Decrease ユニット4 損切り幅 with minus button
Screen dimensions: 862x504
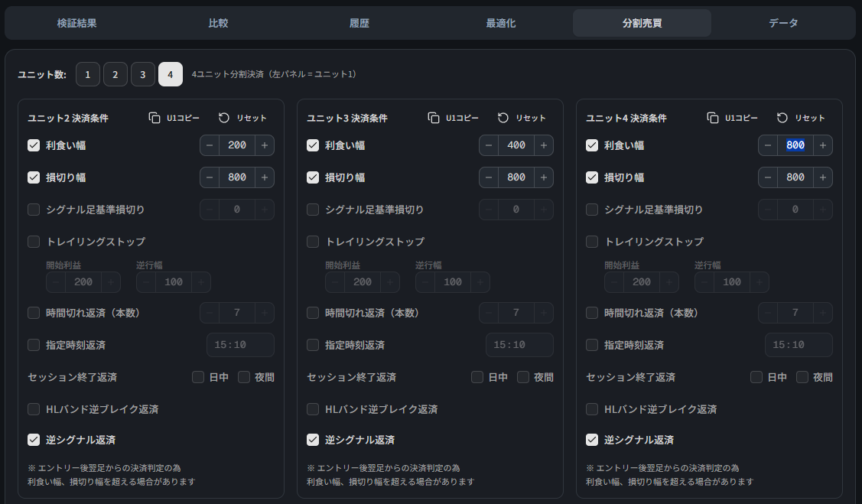coord(768,177)
